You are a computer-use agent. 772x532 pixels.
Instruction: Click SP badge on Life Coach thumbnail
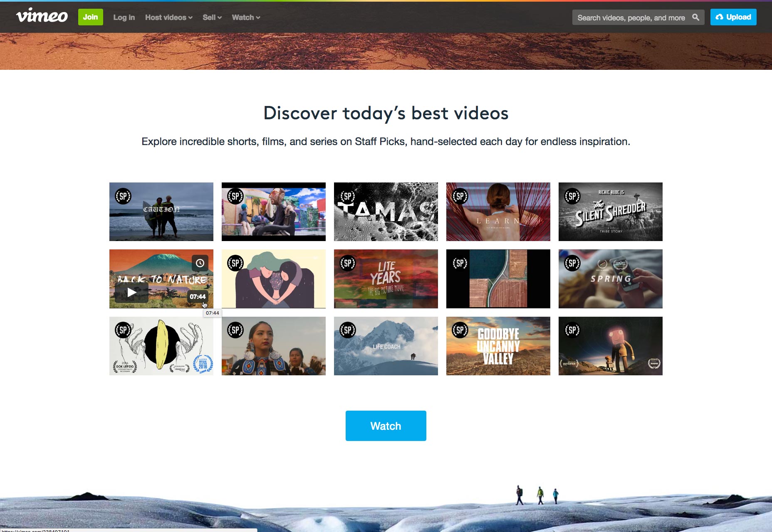(x=348, y=330)
